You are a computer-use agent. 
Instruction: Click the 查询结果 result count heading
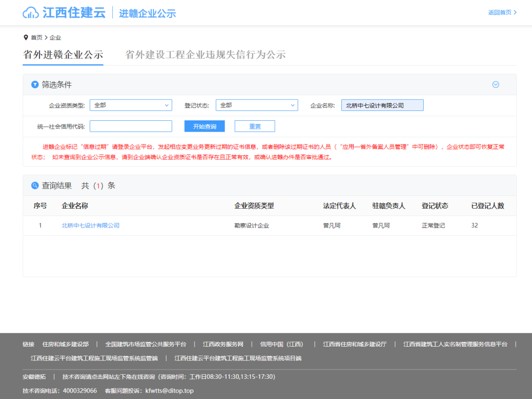tap(78, 186)
